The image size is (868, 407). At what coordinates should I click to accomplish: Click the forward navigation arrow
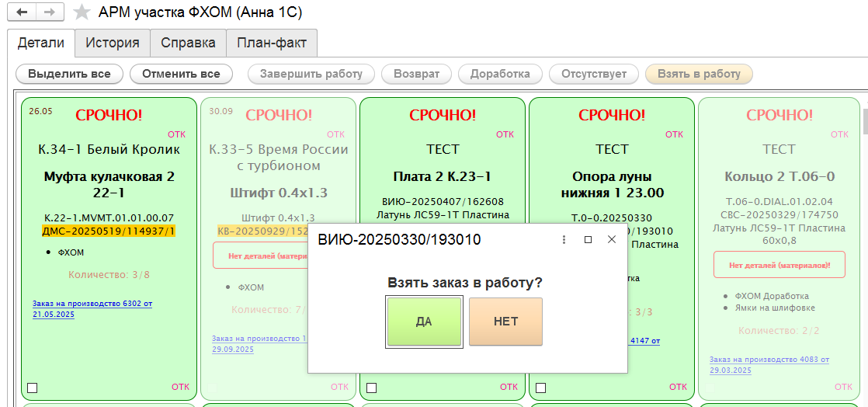click(49, 12)
